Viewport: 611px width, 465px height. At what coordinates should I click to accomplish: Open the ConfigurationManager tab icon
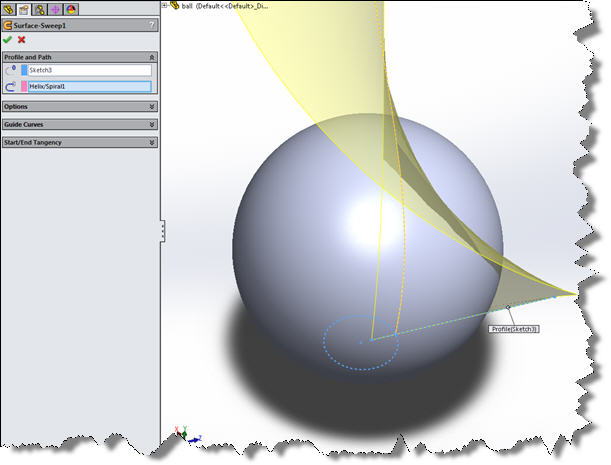pyautogui.click(x=41, y=8)
